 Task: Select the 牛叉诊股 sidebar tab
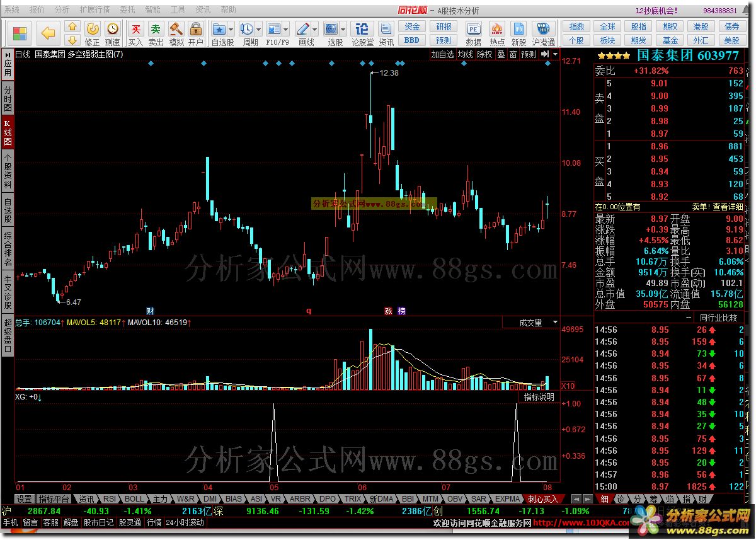click(8, 292)
